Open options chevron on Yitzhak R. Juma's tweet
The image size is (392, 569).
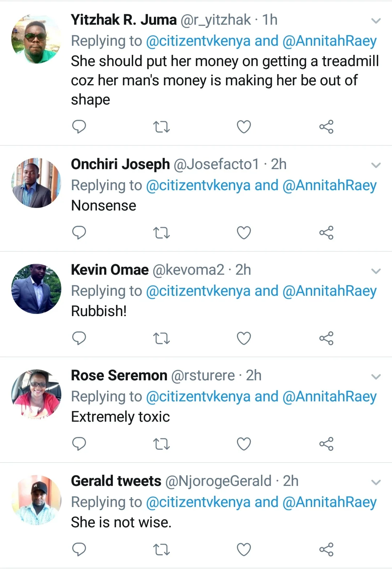pos(376,21)
